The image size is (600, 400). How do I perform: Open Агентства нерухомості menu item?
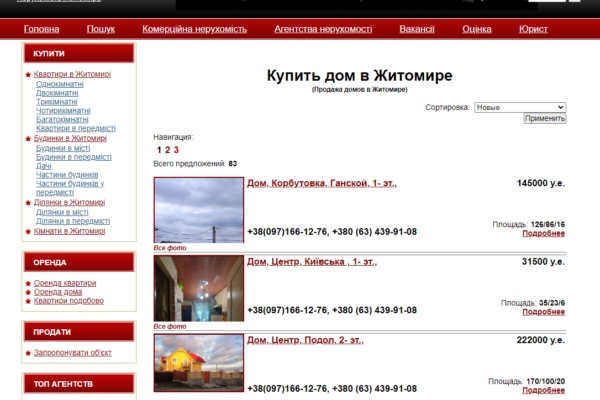click(x=323, y=29)
